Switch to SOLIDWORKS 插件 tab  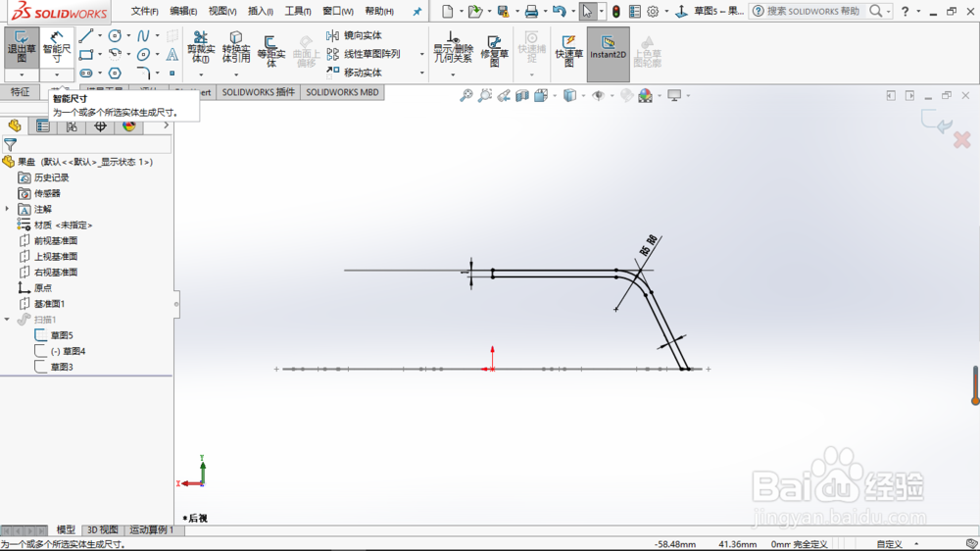click(x=258, y=92)
